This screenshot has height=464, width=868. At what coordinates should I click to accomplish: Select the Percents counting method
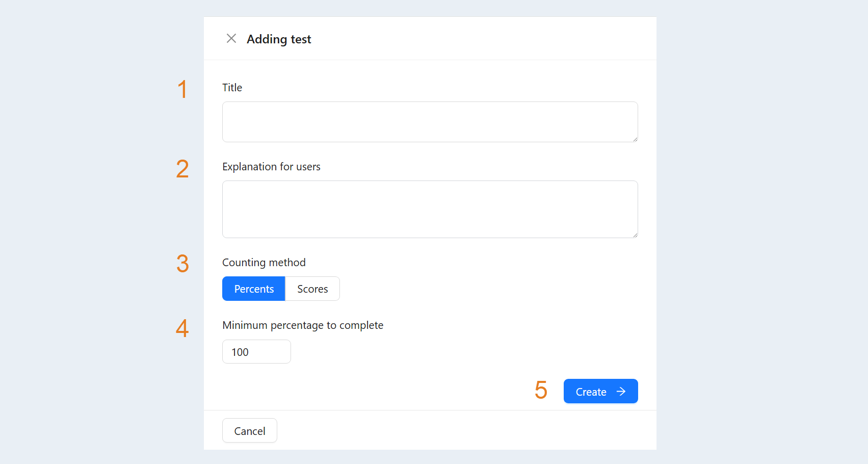tap(254, 289)
